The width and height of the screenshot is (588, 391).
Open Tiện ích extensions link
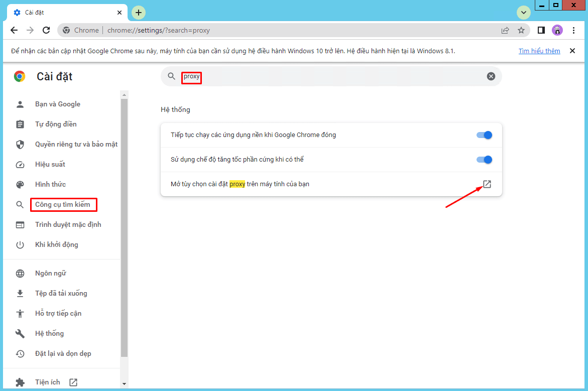click(48, 382)
